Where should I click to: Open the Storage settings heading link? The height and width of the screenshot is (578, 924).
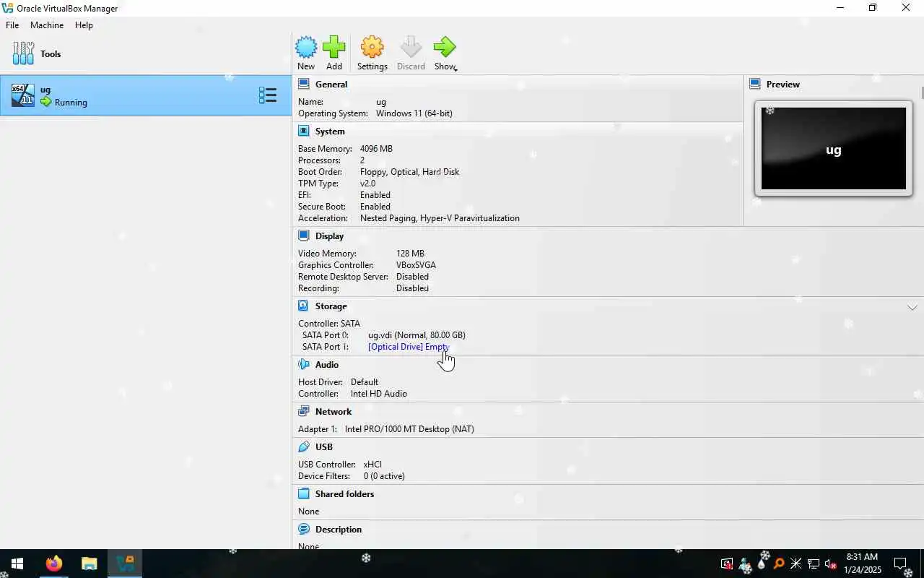pyautogui.click(x=331, y=306)
